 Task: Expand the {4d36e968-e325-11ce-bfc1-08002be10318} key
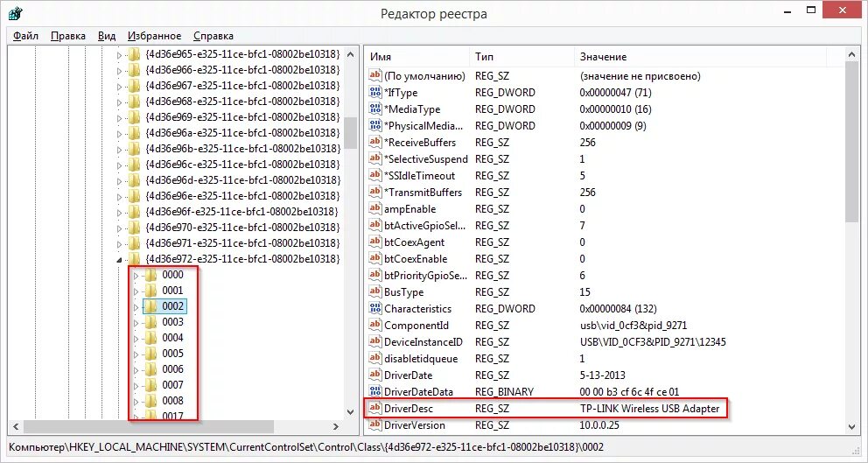(119, 102)
